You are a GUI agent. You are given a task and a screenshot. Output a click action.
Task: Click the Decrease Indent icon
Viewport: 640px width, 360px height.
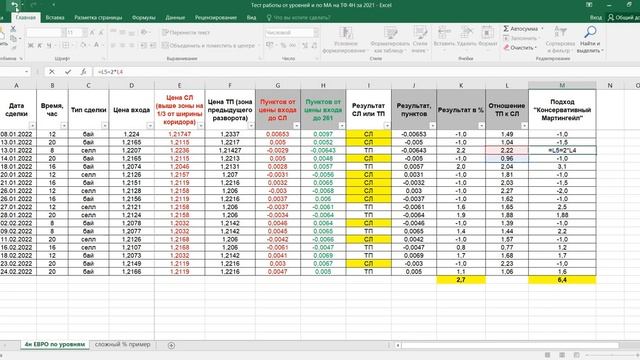(x=144, y=45)
